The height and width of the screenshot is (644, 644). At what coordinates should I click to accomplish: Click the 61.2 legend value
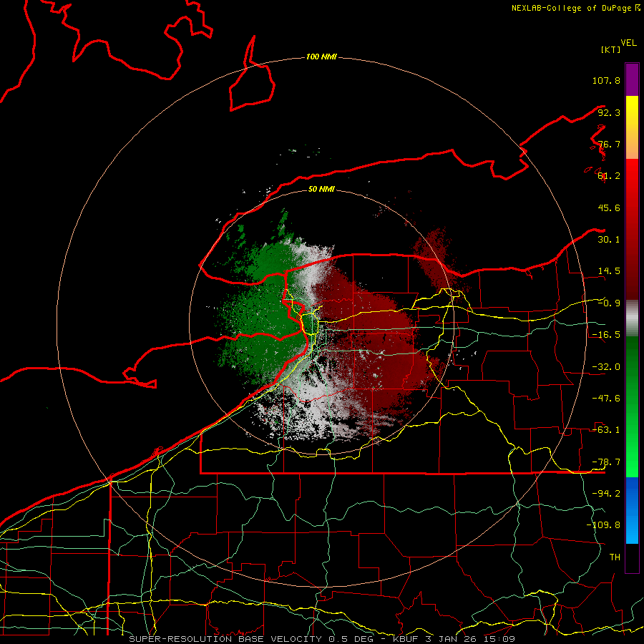click(x=609, y=176)
